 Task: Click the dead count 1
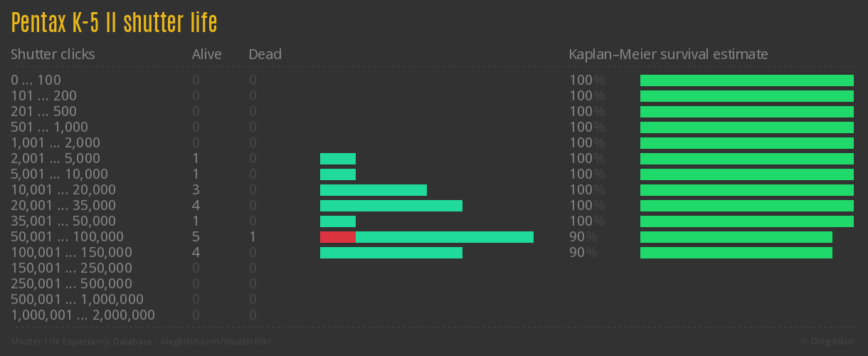[x=253, y=237]
